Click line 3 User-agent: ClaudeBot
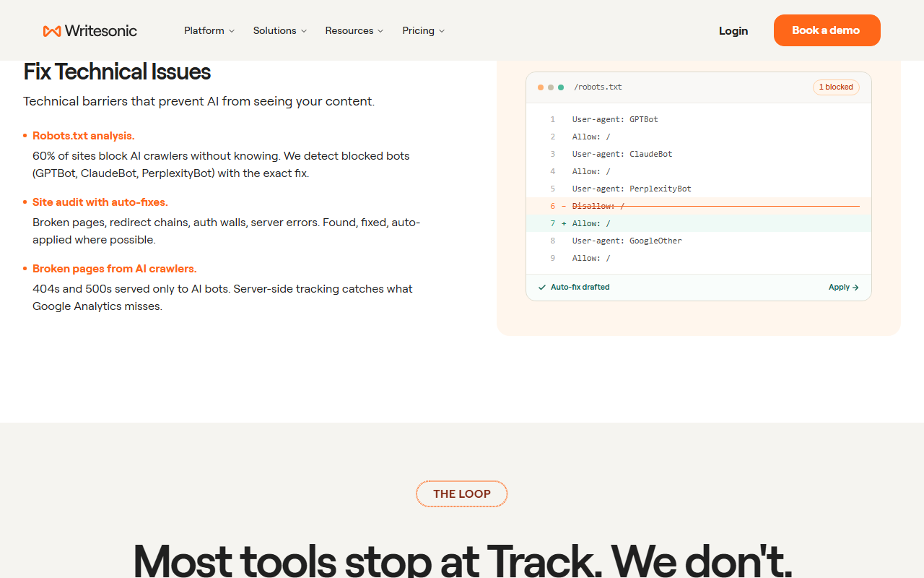The image size is (924, 578). coord(622,154)
